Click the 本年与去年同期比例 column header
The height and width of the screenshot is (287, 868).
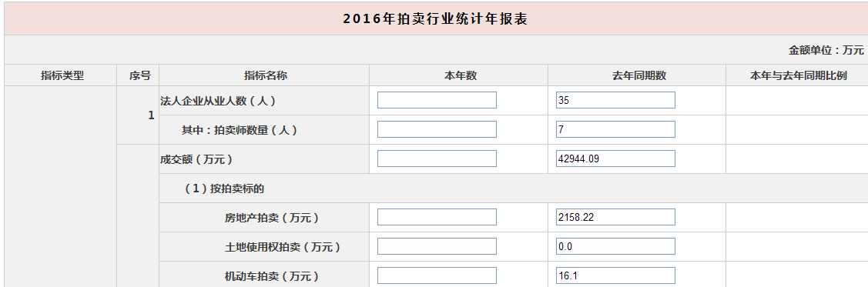pos(797,75)
